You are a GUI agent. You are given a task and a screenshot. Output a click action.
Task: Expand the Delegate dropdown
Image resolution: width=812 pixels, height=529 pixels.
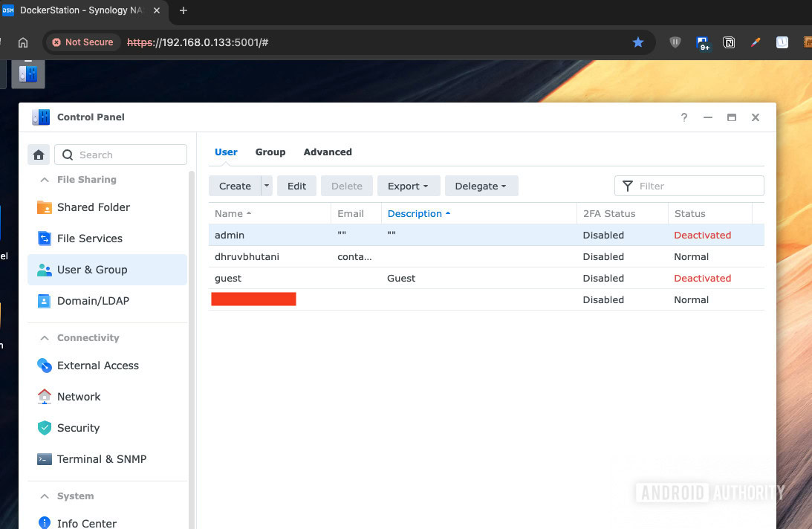(x=481, y=186)
